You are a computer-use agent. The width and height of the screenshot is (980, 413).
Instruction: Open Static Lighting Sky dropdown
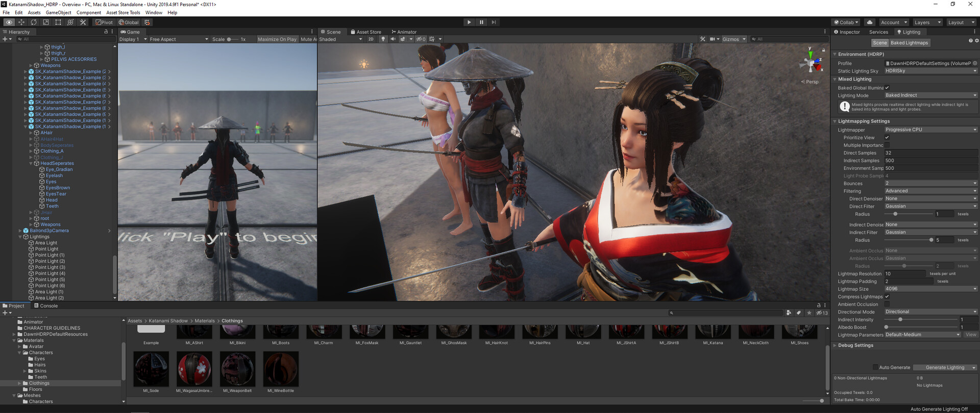[x=931, y=71]
